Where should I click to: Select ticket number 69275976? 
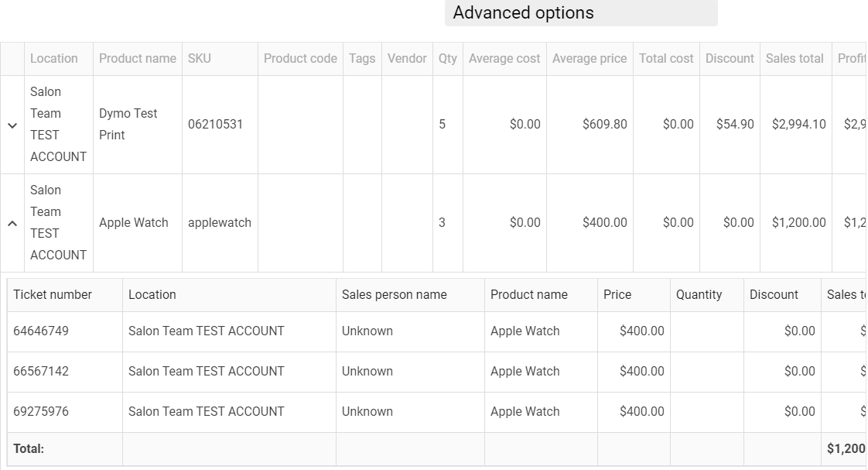[x=41, y=412]
